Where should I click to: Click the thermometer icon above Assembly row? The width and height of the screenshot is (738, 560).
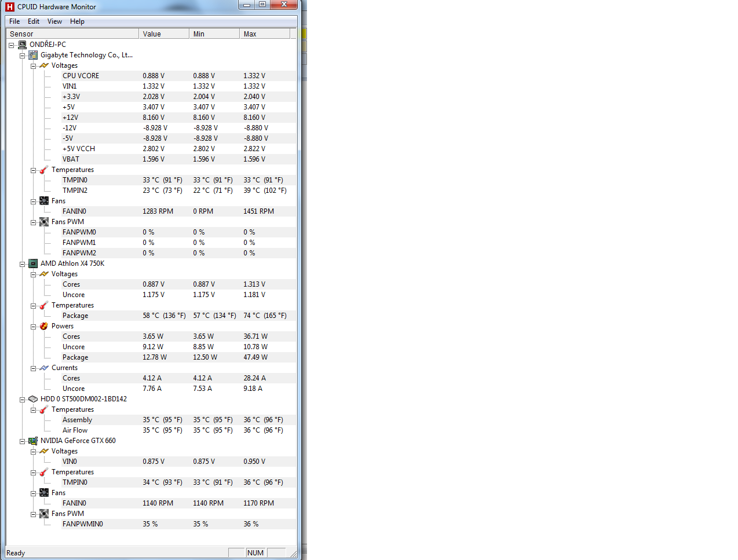click(x=44, y=409)
